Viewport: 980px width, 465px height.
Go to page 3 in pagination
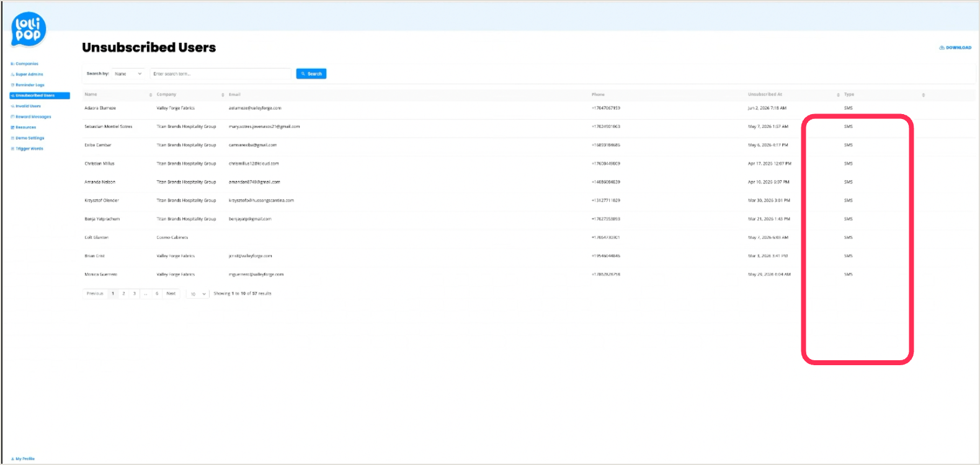135,294
